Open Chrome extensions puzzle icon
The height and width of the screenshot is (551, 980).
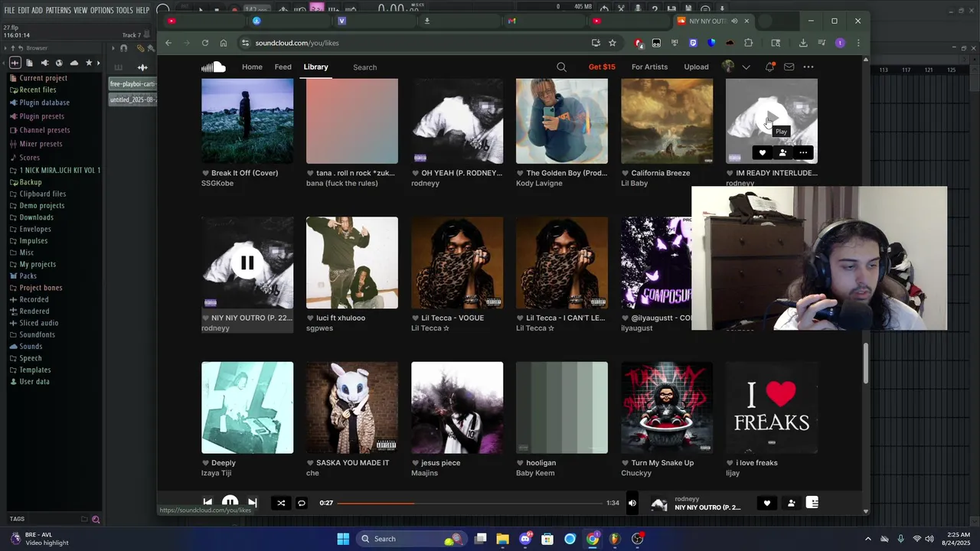(749, 43)
